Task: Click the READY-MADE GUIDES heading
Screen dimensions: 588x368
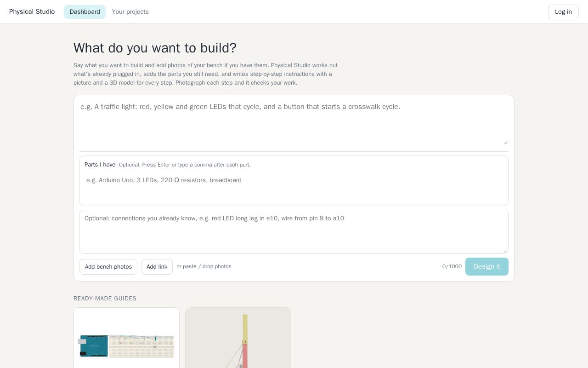Action: point(105,299)
